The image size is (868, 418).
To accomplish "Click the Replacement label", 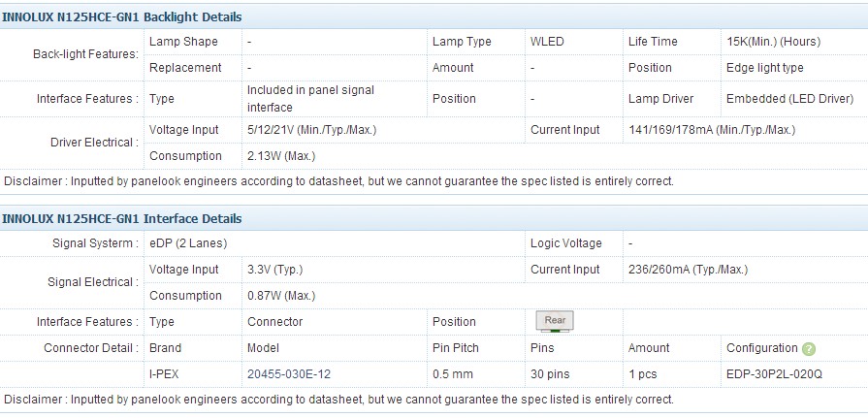I will pyautogui.click(x=185, y=68).
